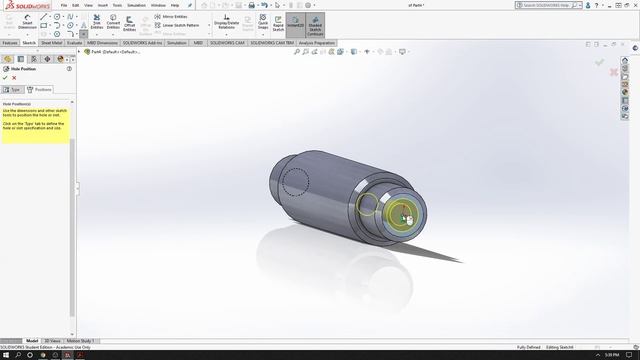Open the File menu
The width and height of the screenshot is (640, 360).
click(x=64, y=5)
